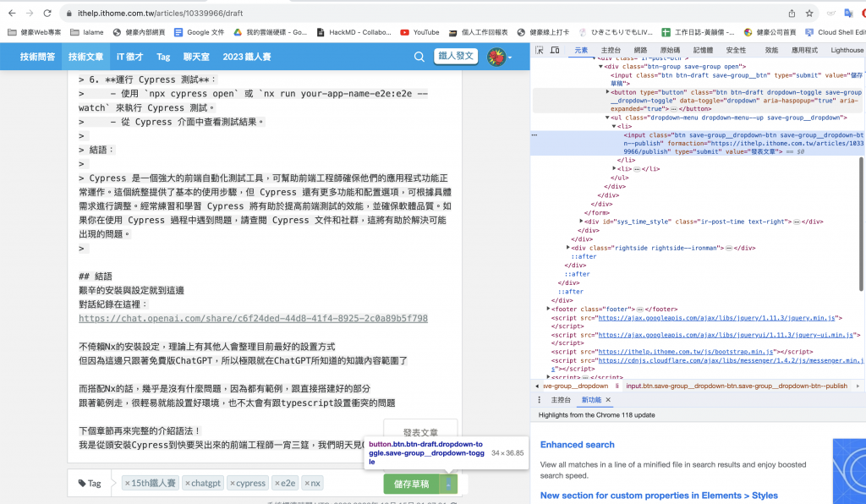Switch to the 記憶體 DevTools tab
Image resolution: width=866 pixels, height=504 pixels.
pos(703,50)
